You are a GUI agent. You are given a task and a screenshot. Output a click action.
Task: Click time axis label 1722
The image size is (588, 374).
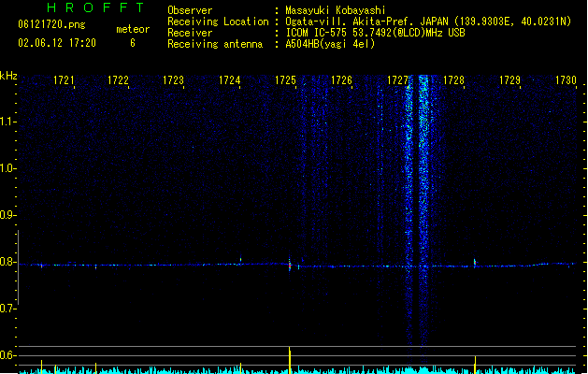(x=118, y=80)
